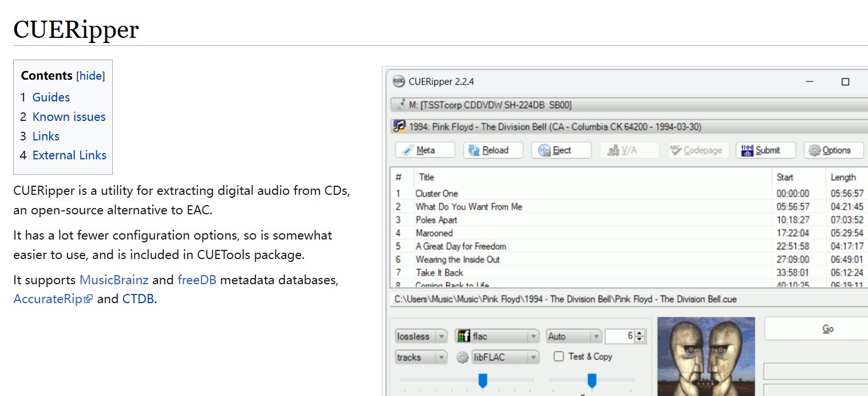
Task: Reload the disc information
Action: [494, 150]
